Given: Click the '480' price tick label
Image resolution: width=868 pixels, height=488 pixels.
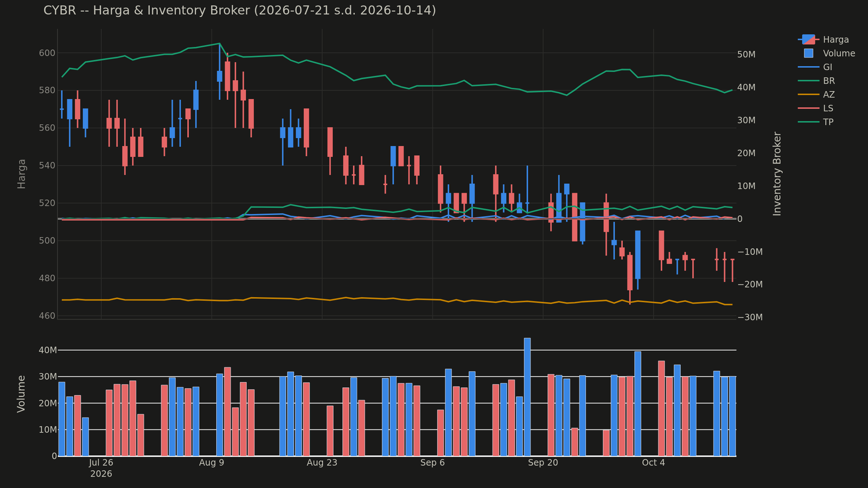Looking at the screenshot, I should pos(47,278).
